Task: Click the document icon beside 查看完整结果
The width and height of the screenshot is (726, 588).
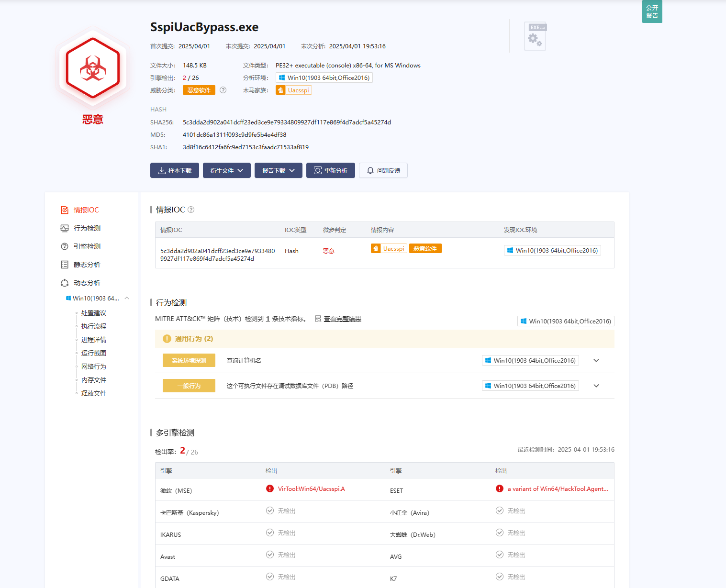Action: [318, 319]
